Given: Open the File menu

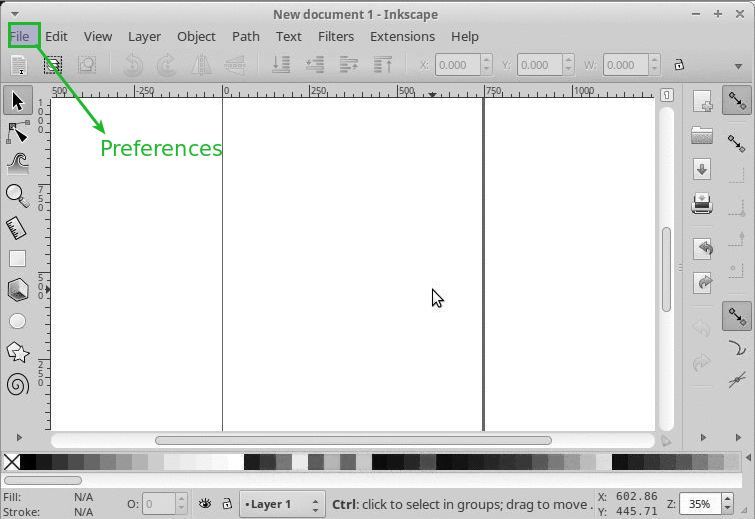Looking at the screenshot, I should point(20,36).
